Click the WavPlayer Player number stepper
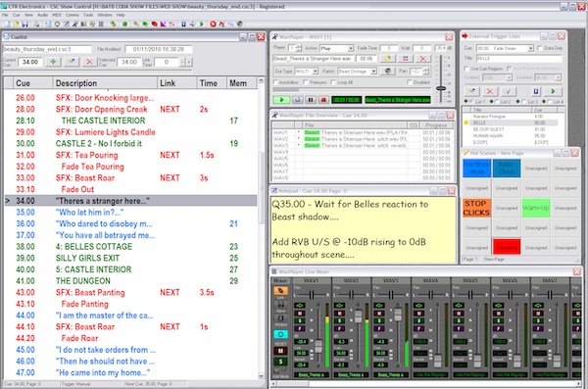 click(x=299, y=48)
